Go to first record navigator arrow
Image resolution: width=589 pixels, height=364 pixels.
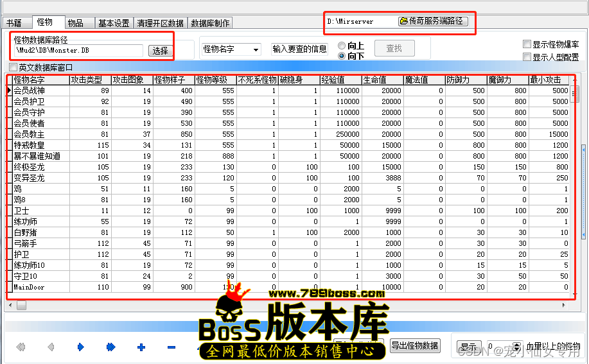pos(21,347)
